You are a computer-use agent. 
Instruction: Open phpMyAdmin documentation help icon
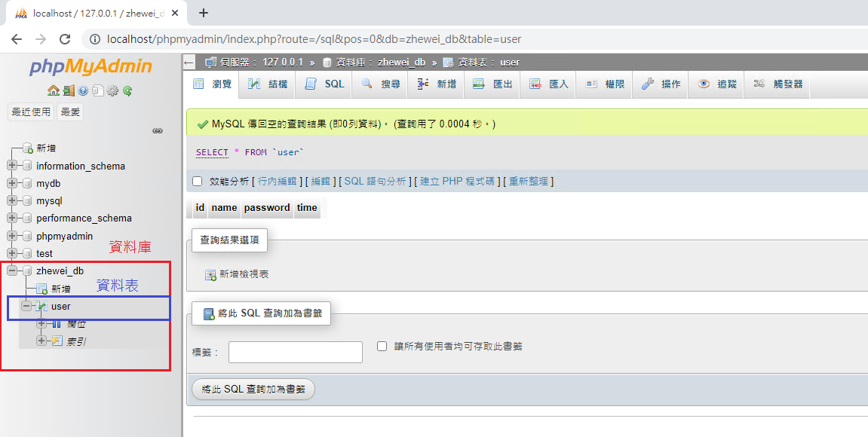pyautogui.click(x=83, y=90)
